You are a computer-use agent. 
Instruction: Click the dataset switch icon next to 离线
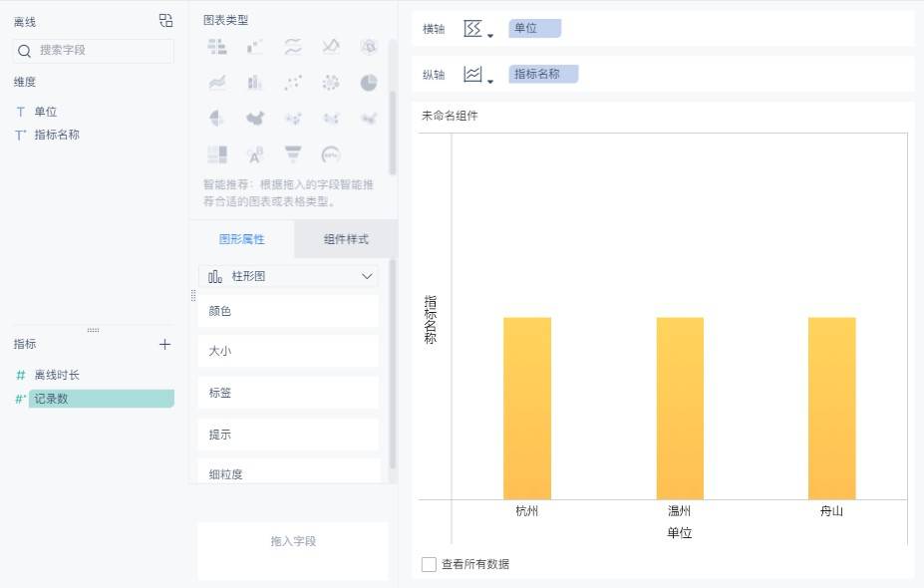(x=166, y=21)
